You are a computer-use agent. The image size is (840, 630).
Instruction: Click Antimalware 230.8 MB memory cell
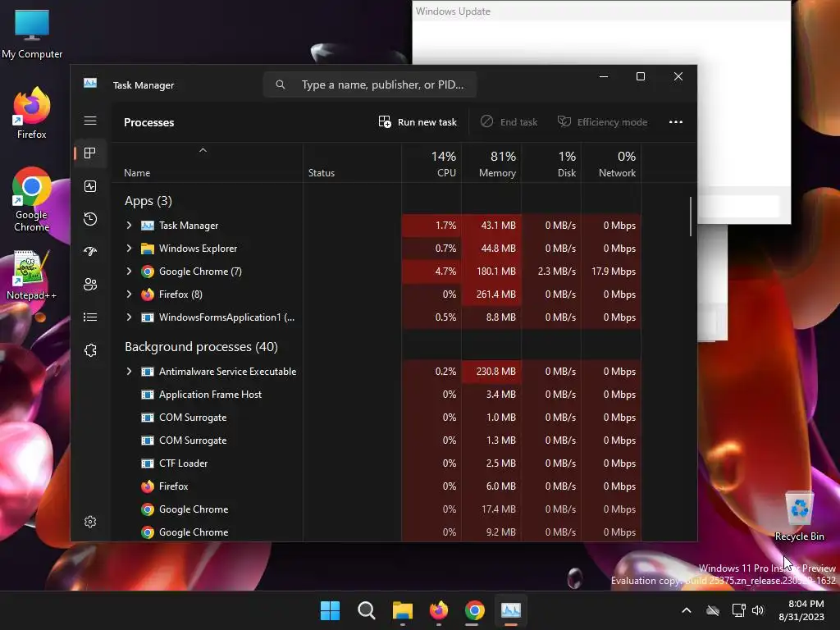coord(491,372)
